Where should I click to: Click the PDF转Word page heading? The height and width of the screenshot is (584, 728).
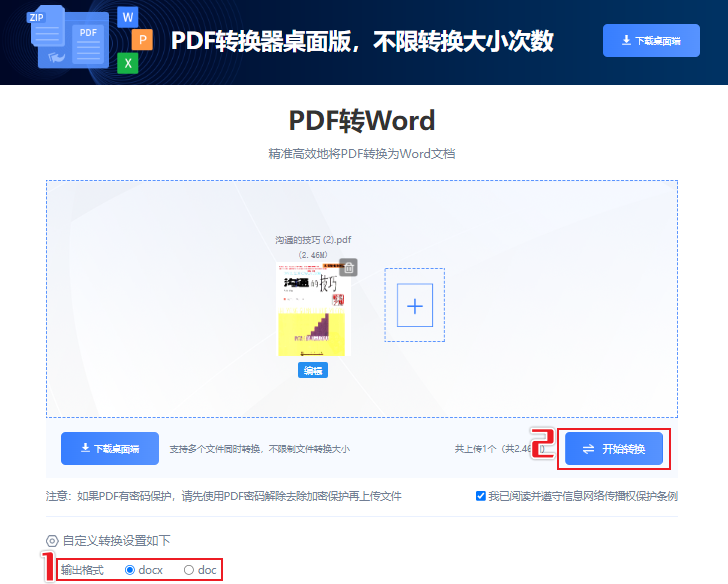tap(362, 120)
